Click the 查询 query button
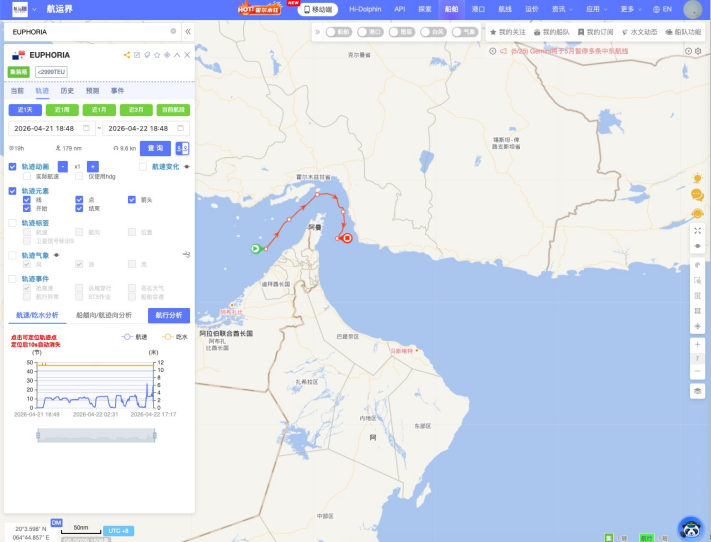Image resolution: width=711 pixels, height=542 pixels. pos(156,148)
